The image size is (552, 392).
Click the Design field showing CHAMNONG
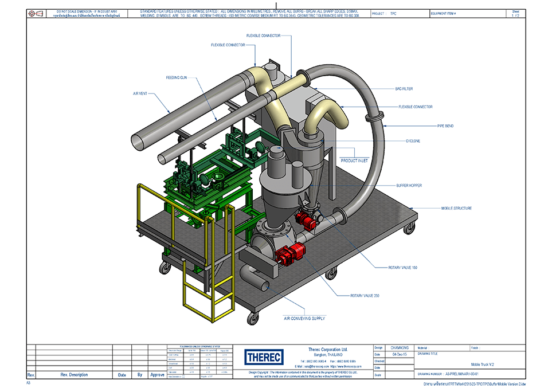point(400,347)
